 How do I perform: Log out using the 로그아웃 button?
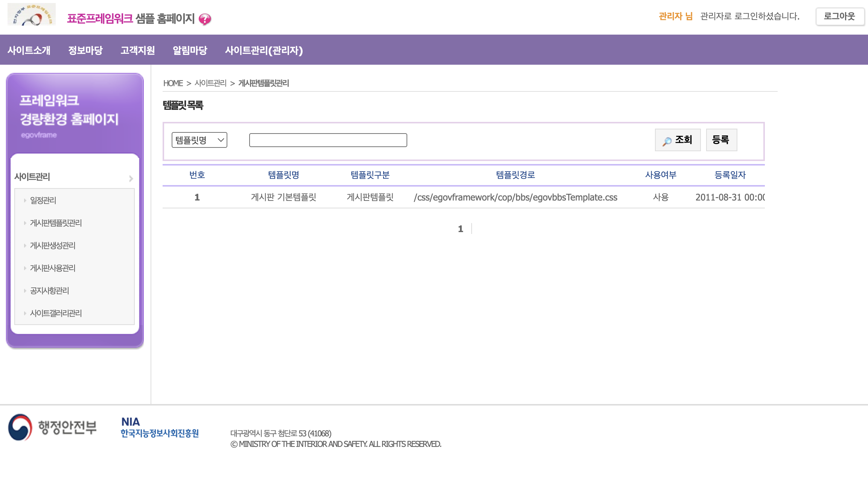[839, 16]
